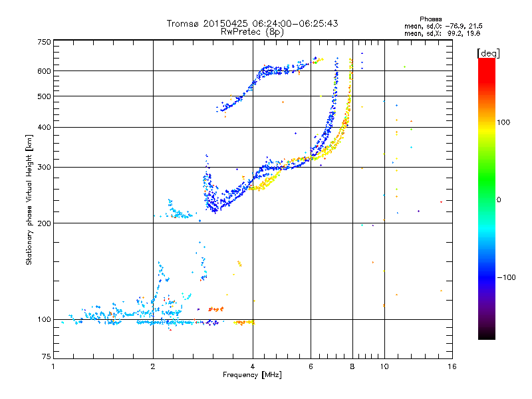Click the y-axis '400' tick label
The width and height of the screenshot is (532, 399).
45,128
